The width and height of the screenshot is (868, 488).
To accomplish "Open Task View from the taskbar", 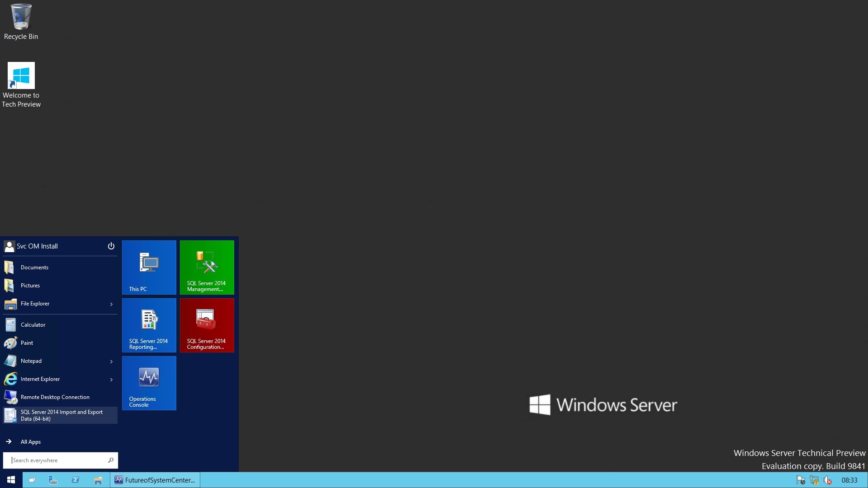I will (32, 480).
